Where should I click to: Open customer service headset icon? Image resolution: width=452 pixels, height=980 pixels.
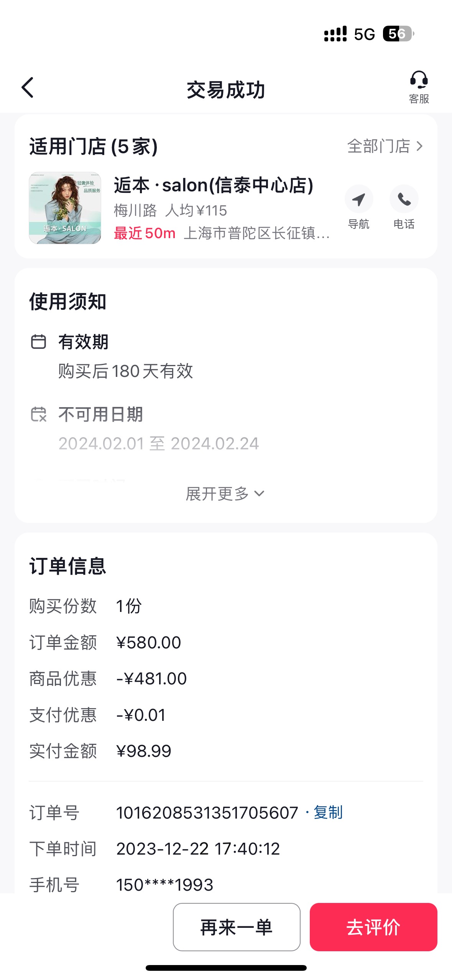[419, 80]
